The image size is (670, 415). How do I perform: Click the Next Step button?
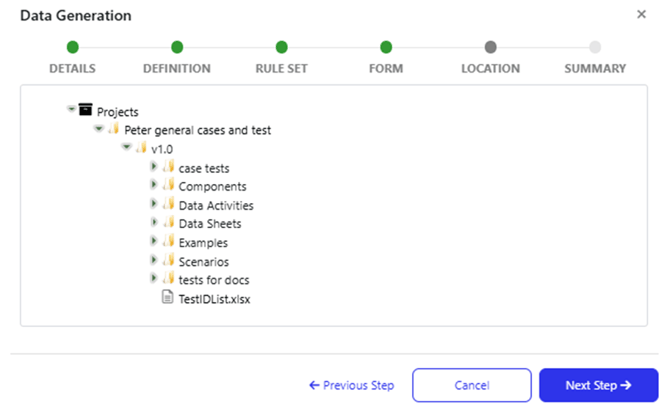click(x=599, y=385)
